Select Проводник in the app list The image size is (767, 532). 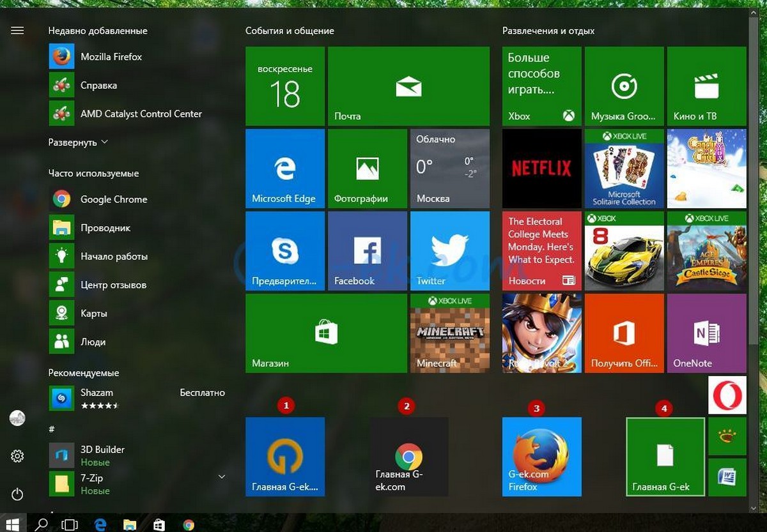pyautogui.click(x=105, y=228)
